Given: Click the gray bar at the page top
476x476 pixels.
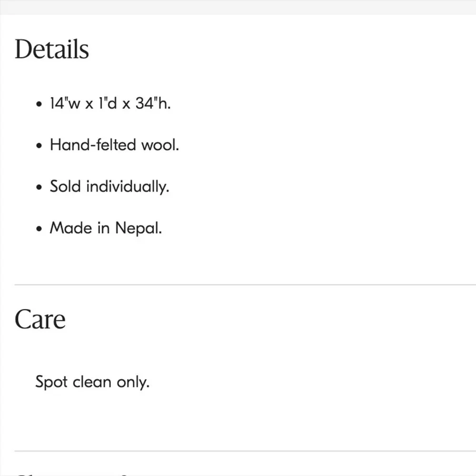Looking at the screenshot, I should click(x=238, y=7).
